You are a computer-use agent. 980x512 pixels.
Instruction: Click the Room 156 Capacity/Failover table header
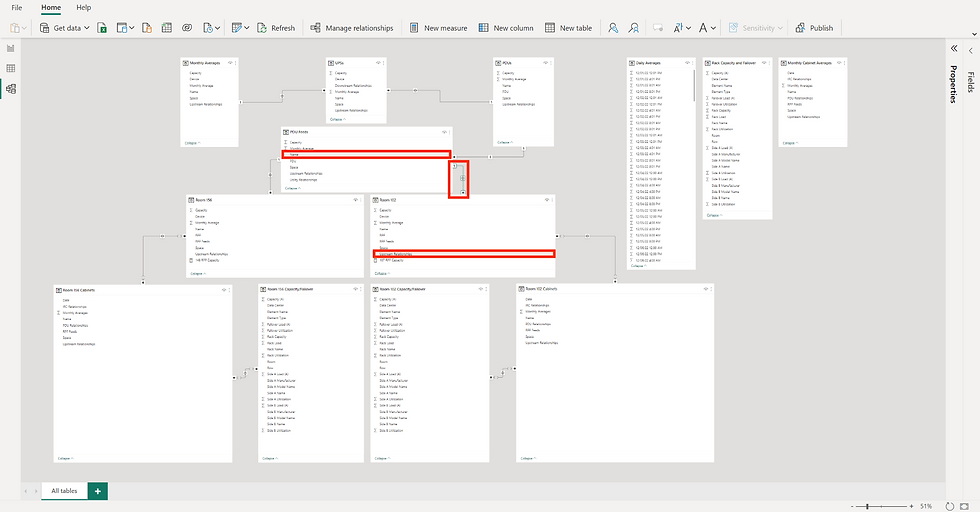(311, 289)
